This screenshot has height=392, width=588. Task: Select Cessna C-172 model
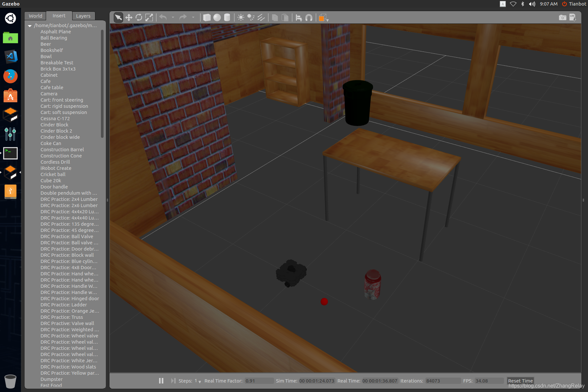point(55,119)
